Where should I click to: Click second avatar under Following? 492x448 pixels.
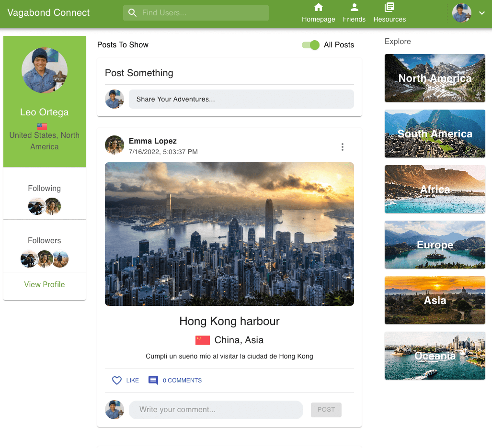click(53, 206)
